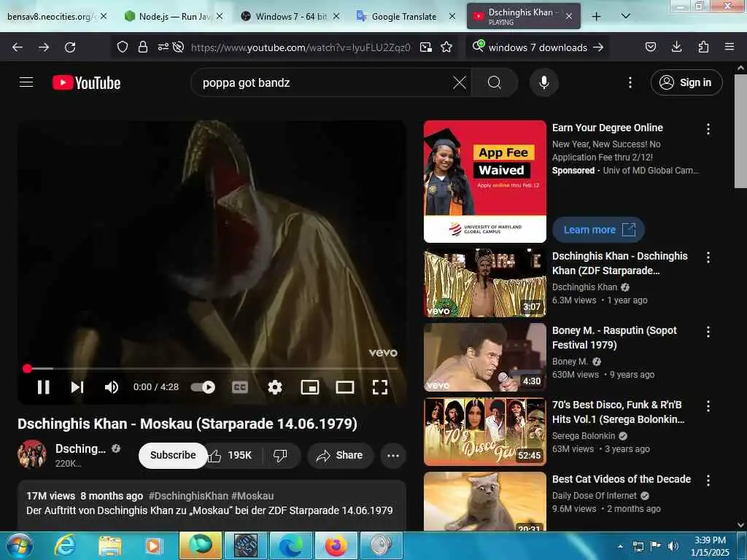Save page to Pocket
Image resolution: width=747 pixels, height=560 pixels.
click(x=650, y=47)
